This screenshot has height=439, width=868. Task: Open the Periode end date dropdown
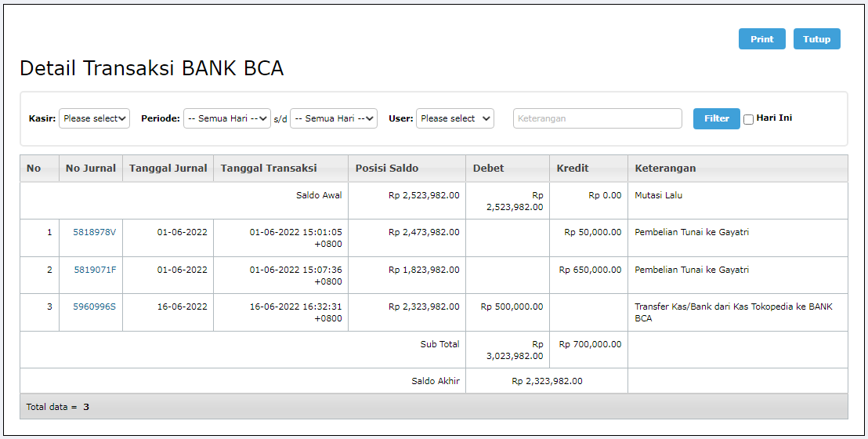click(x=334, y=118)
